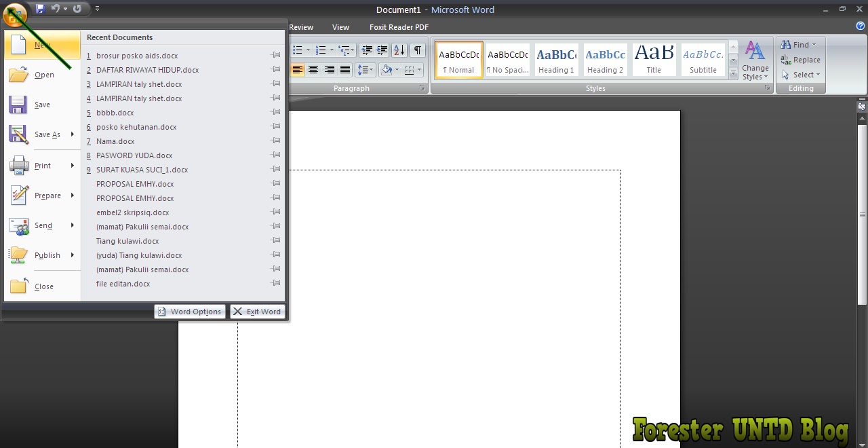Click the Borders icon

coord(409,70)
